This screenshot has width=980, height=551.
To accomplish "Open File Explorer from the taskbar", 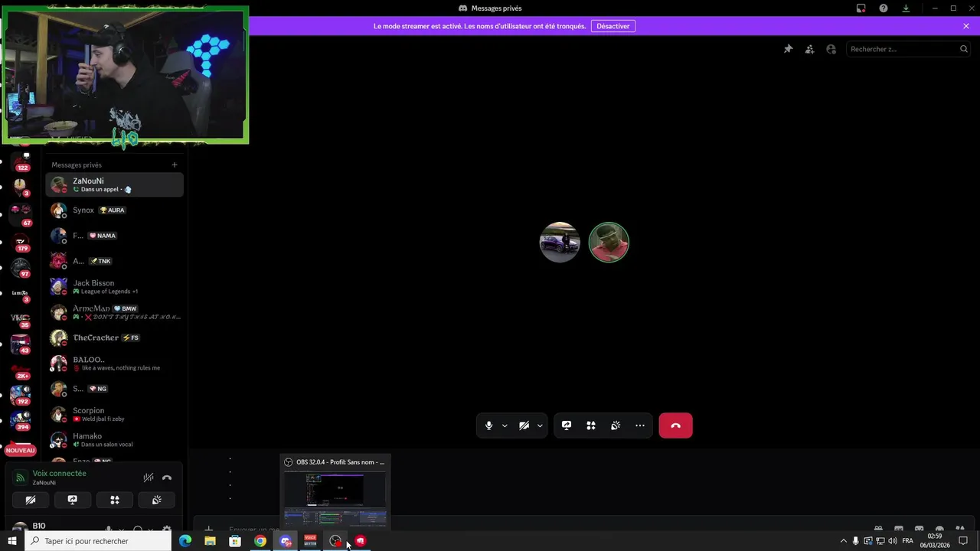I will pos(210,541).
